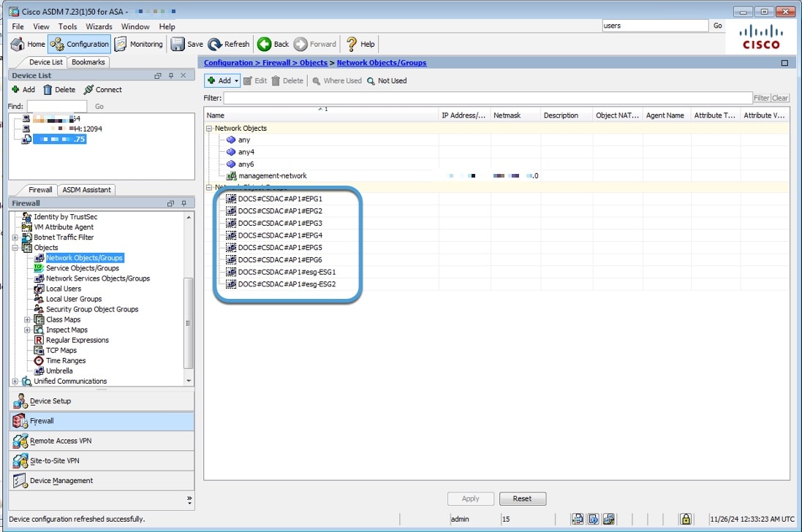Viewport: 802px width, 532px height.
Task: Expand the Unified Communications node
Action: (15, 381)
